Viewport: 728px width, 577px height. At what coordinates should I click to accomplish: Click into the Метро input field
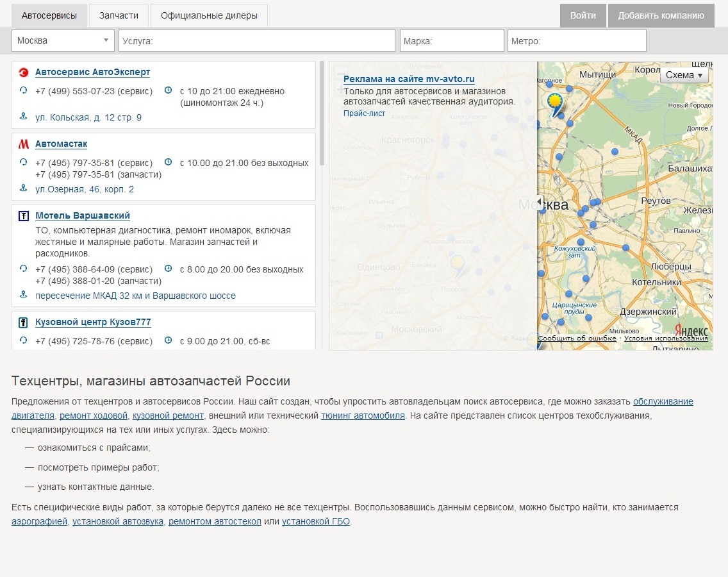tap(577, 40)
